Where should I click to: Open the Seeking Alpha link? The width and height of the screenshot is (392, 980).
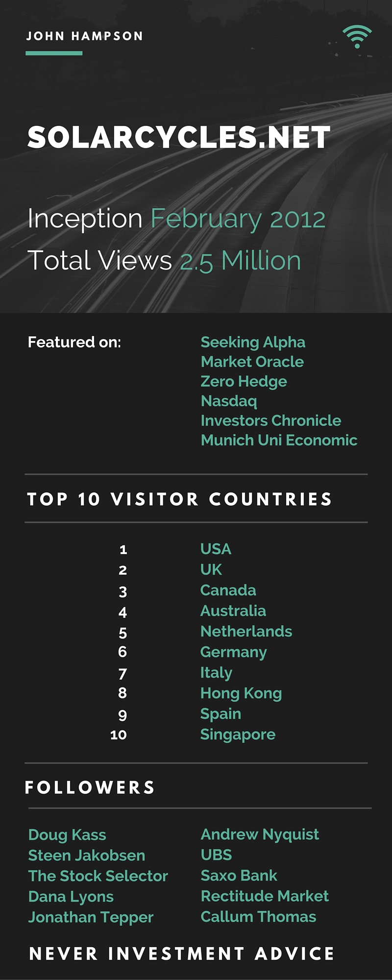pos(253,342)
